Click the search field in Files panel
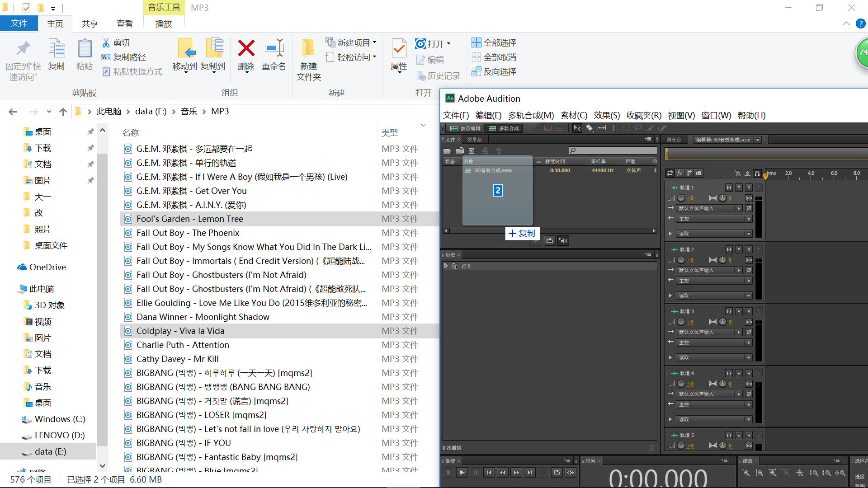This screenshot has height=488, width=868. click(616, 150)
